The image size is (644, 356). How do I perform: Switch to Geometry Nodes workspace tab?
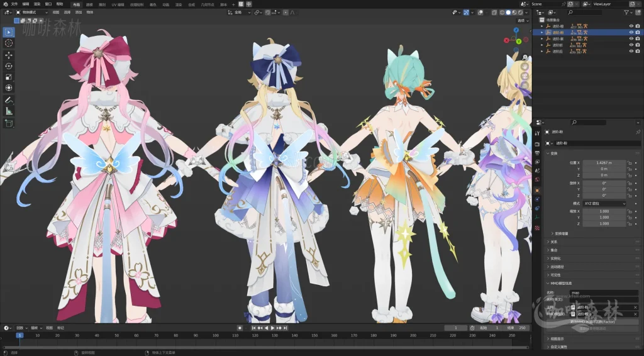point(208,4)
